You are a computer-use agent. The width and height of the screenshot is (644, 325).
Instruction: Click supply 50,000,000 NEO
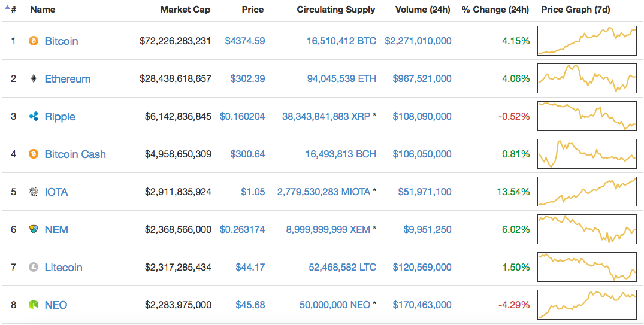tap(335, 305)
